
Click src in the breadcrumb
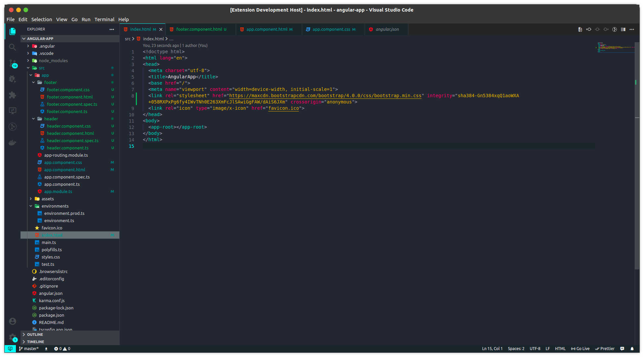tap(128, 39)
